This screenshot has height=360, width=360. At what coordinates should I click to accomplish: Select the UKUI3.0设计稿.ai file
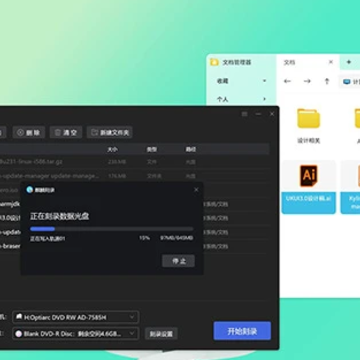[309, 187]
